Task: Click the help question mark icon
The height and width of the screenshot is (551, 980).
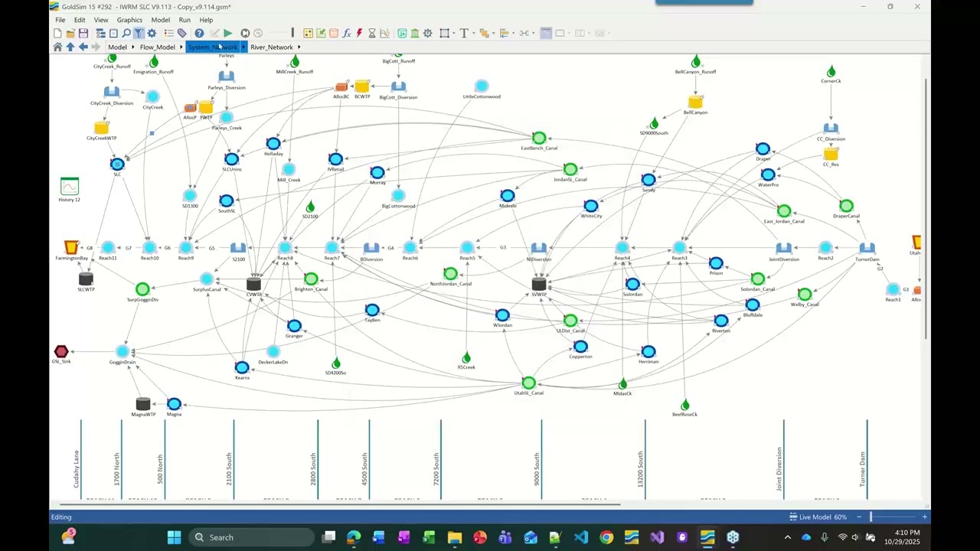Action: [199, 33]
